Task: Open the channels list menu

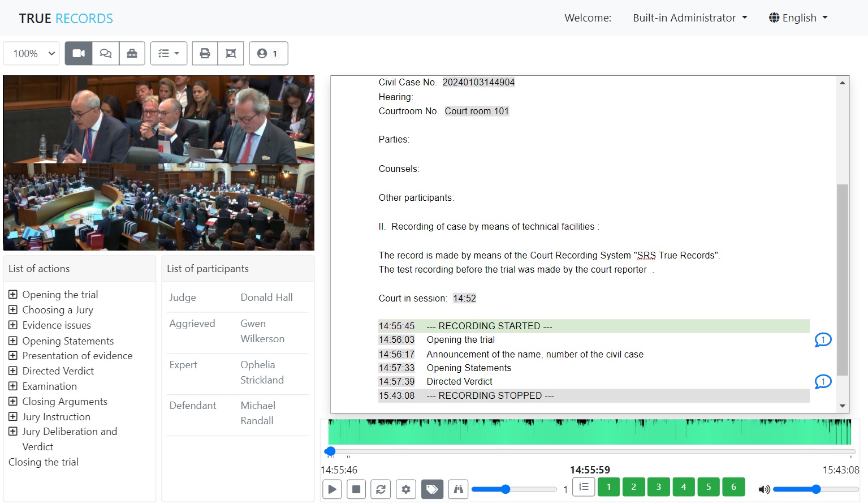Action: click(584, 486)
